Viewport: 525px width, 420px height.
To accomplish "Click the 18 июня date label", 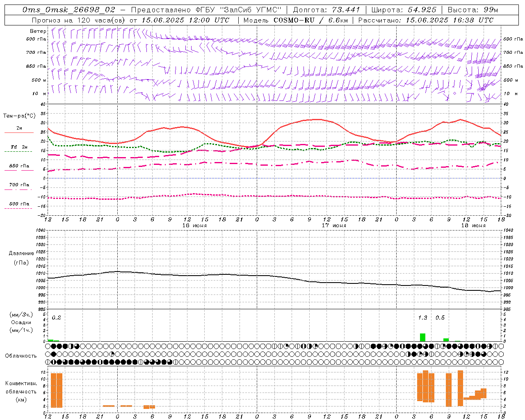I will click(473, 226).
